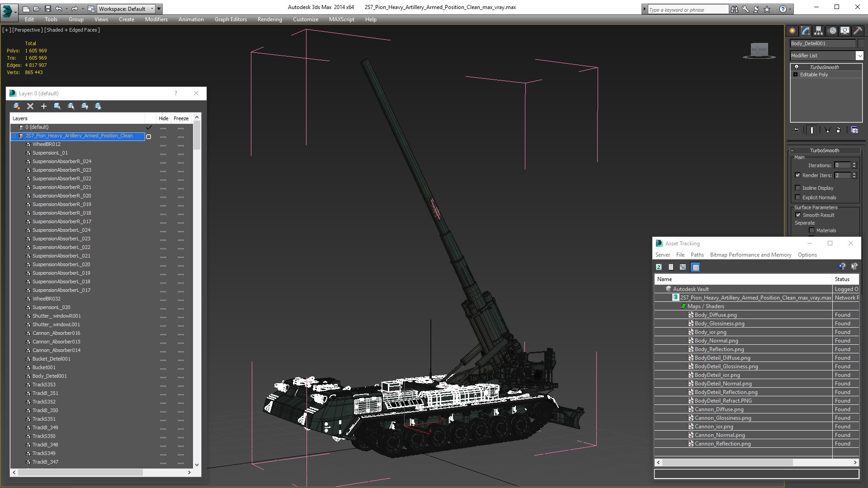Image resolution: width=868 pixels, height=488 pixels.
Task: Open the MAXScript menu
Action: [341, 19]
